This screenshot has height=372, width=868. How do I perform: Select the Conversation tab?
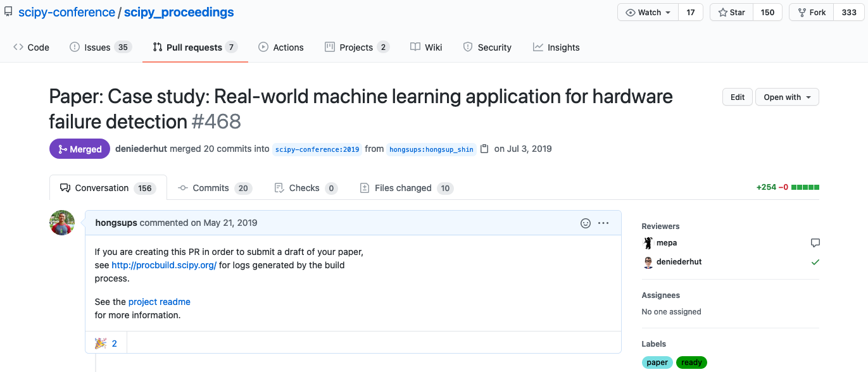[108, 188]
